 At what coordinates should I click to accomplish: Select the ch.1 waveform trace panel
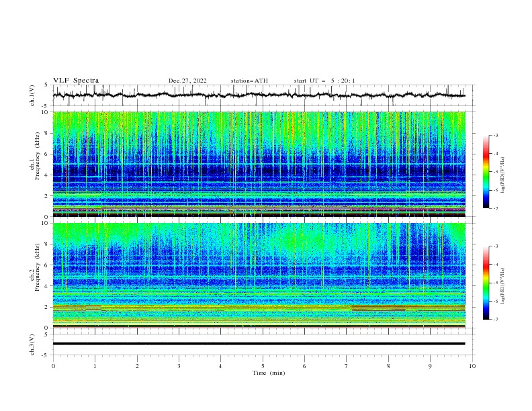pyautogui.click(x=264, y=95)
